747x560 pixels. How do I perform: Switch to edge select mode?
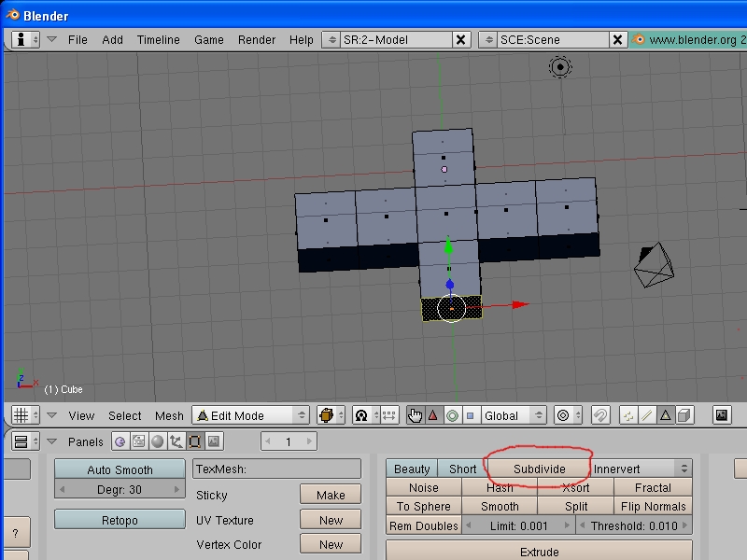[x=646, y=415]
